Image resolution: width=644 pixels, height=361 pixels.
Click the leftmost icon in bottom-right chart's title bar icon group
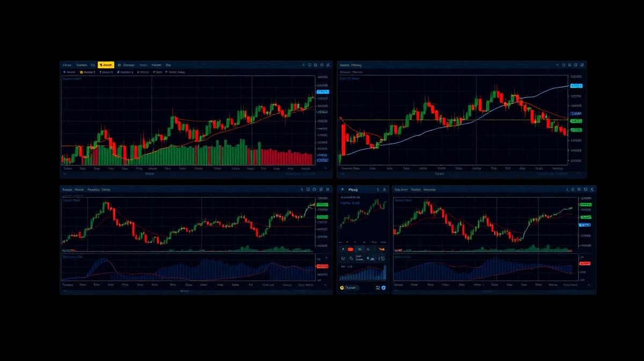coord(567,190)
